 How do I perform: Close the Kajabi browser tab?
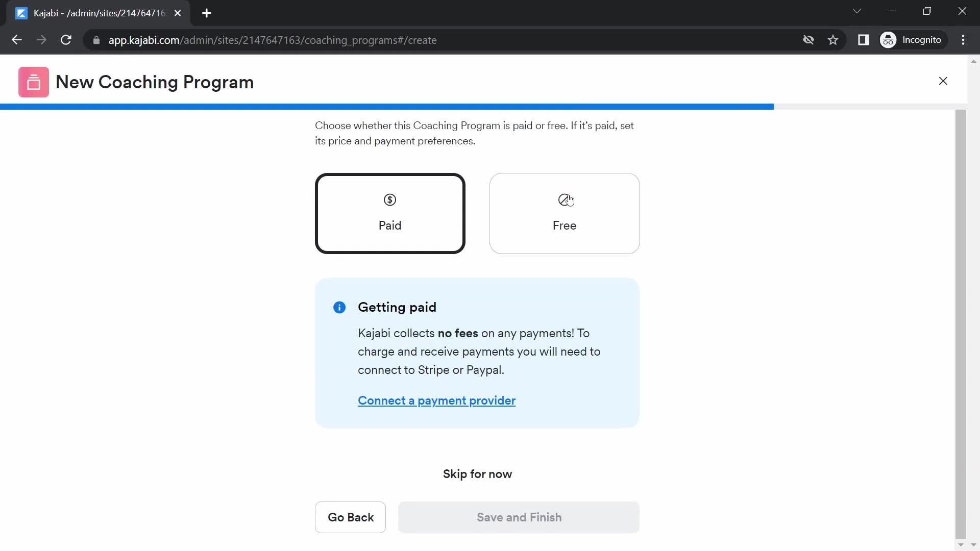(x=178, y=13)
